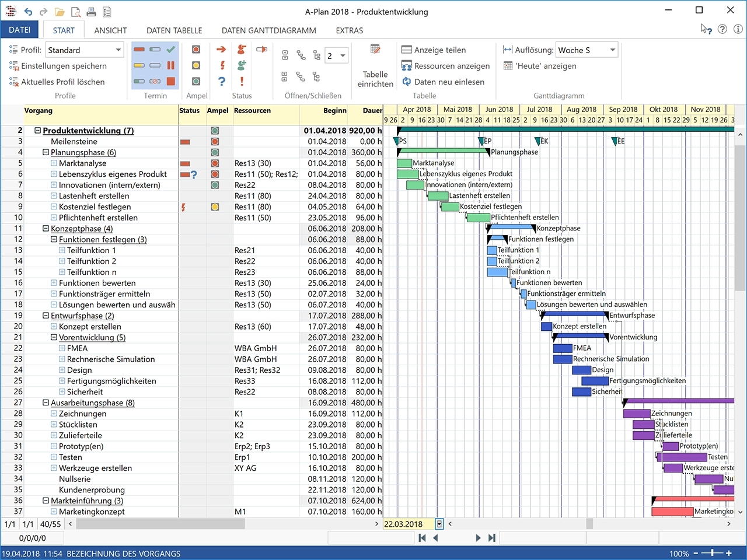Click the red exclamation mark status icon
747x560 pixels.
click(x=242, y=81)
